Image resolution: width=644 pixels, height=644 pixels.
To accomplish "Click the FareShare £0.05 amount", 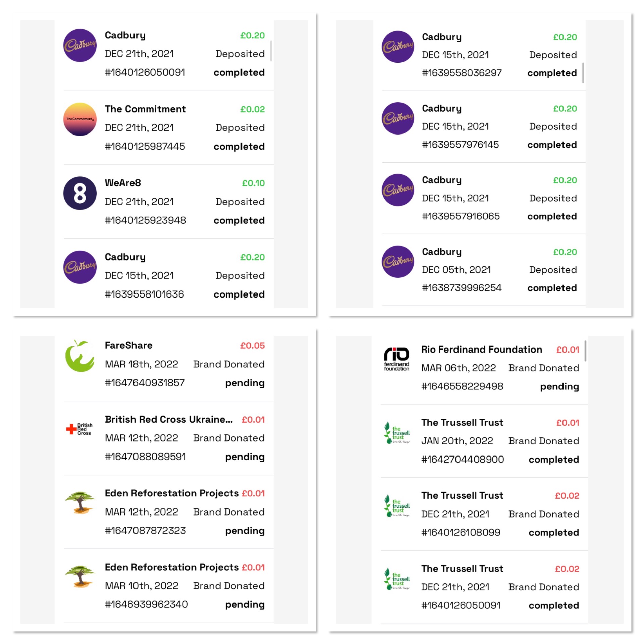I will pyautogui.click(x=252, y=345).
